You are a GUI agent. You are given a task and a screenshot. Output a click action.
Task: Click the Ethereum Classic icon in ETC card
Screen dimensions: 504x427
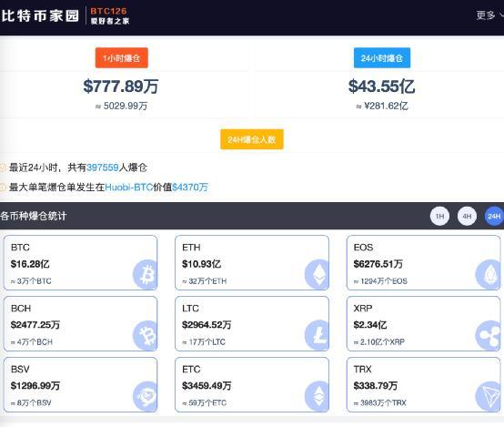(x=318, y=396)
